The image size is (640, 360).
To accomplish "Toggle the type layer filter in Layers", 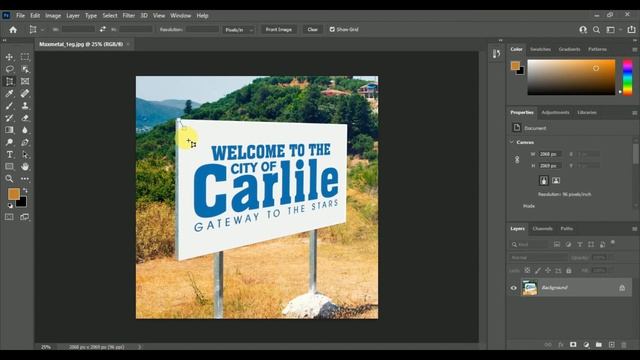I will [x=580, y=244].
